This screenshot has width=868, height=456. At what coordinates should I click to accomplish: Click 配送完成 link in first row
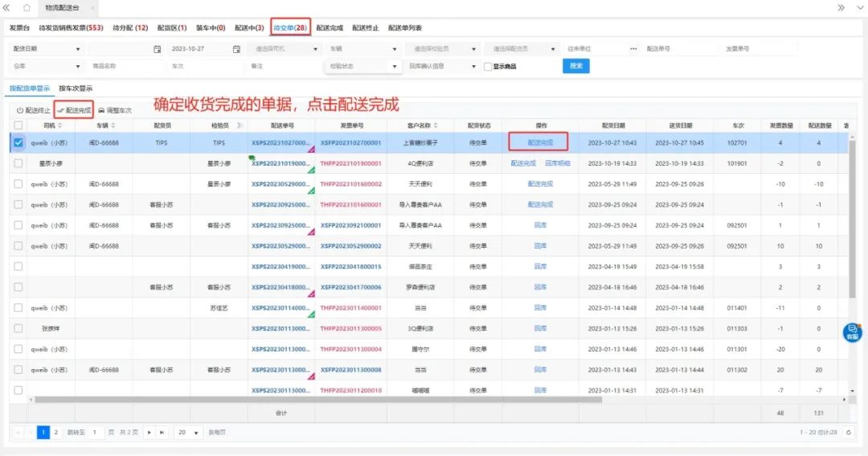pyautogui.click(x=538, y=142)
